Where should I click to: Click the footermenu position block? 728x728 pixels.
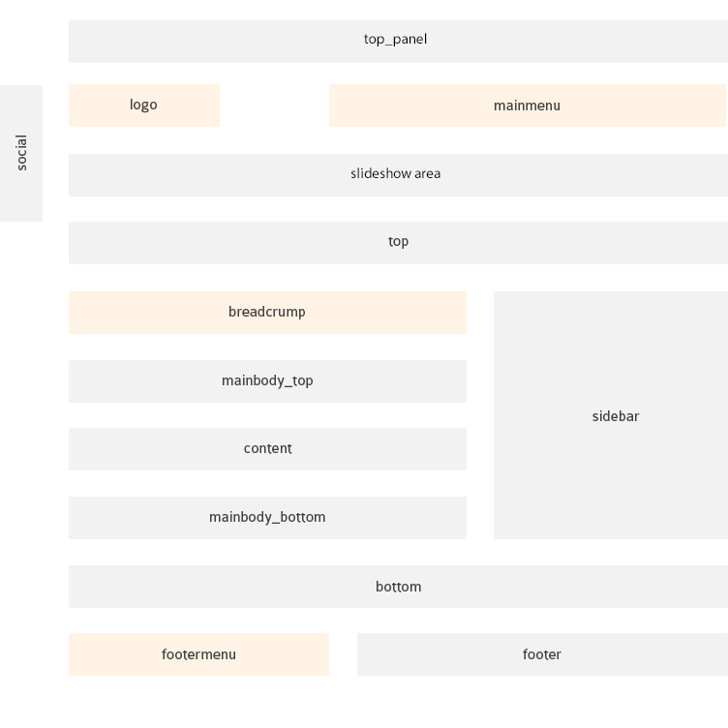pyautogui.click(x=198, y=654)
